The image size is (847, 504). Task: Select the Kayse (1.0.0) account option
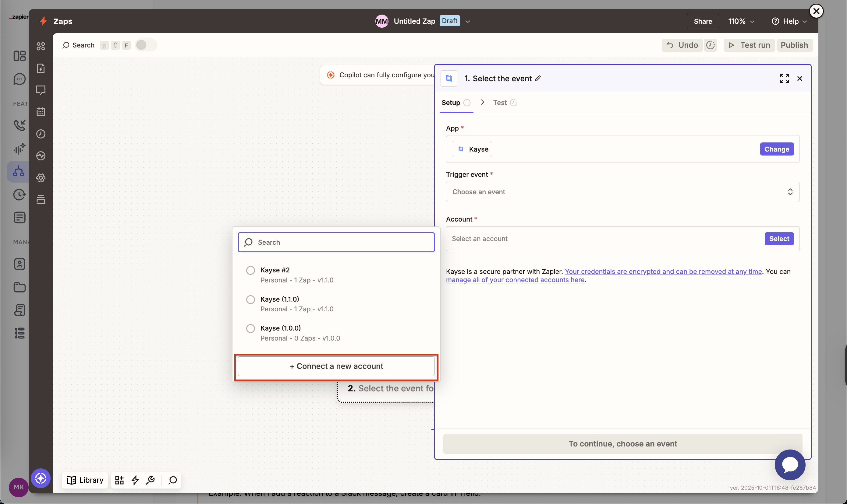point(250,328)
